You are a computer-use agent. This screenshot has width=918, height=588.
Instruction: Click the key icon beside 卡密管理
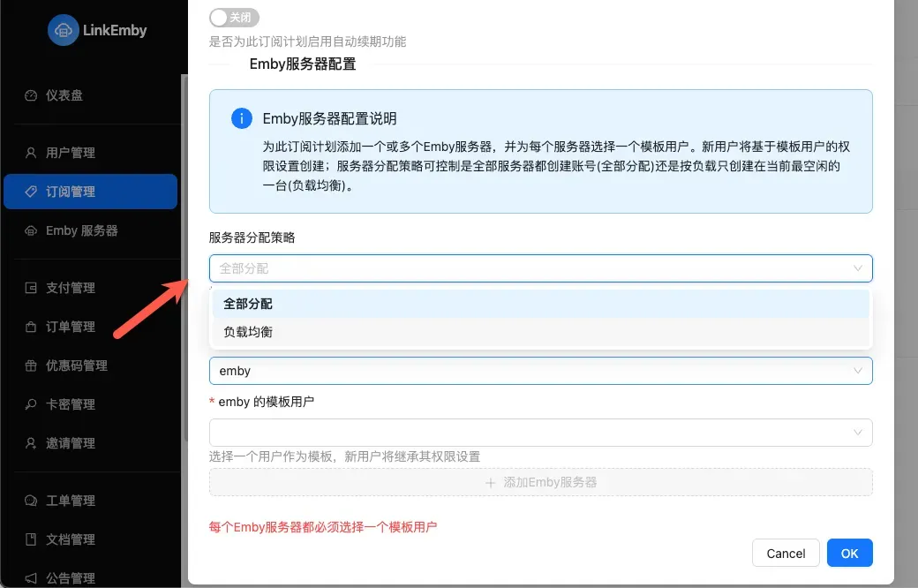(x=31, y=404)
